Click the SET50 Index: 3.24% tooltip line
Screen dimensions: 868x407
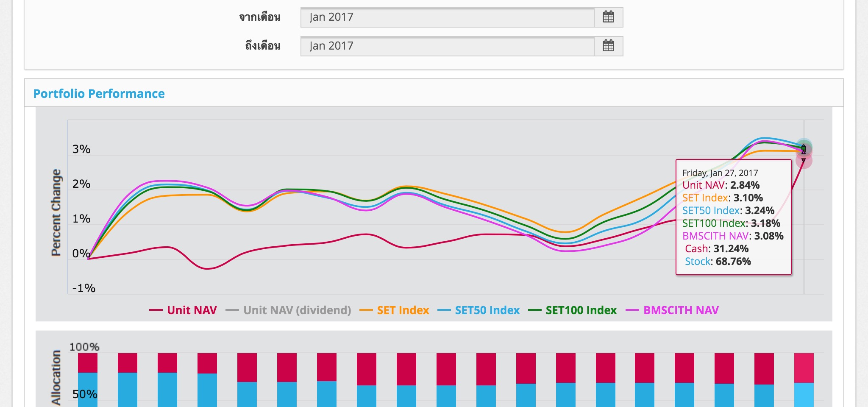tap(728, 211)
